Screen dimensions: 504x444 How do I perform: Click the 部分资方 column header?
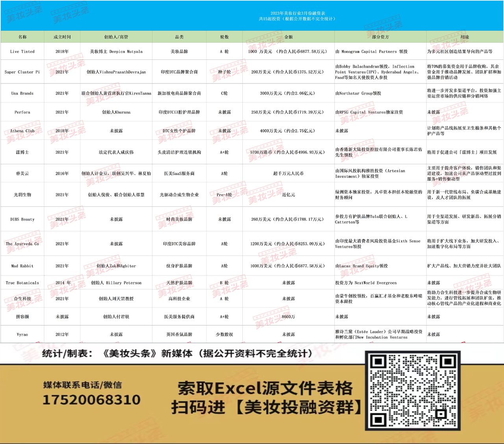coord(380,37)
